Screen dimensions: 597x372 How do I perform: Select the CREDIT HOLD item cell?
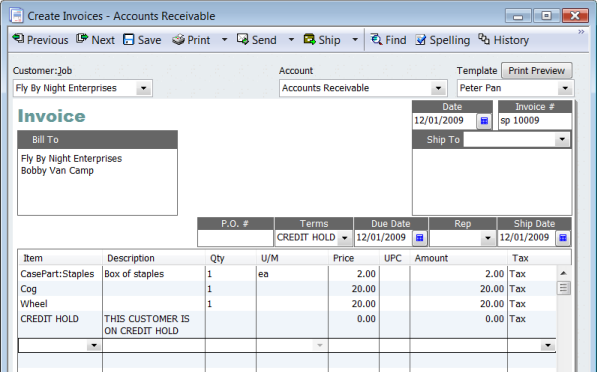60,324
